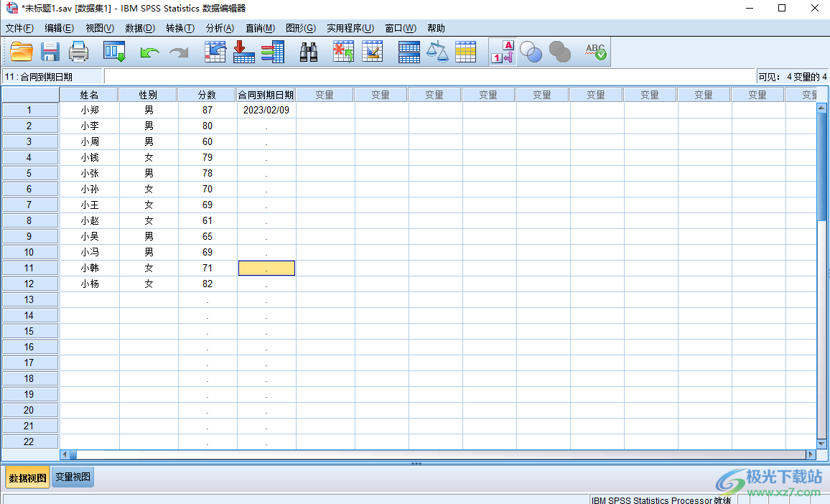Click the score cell 87
This screenshot has height=504, width=830.
[207, 110]
